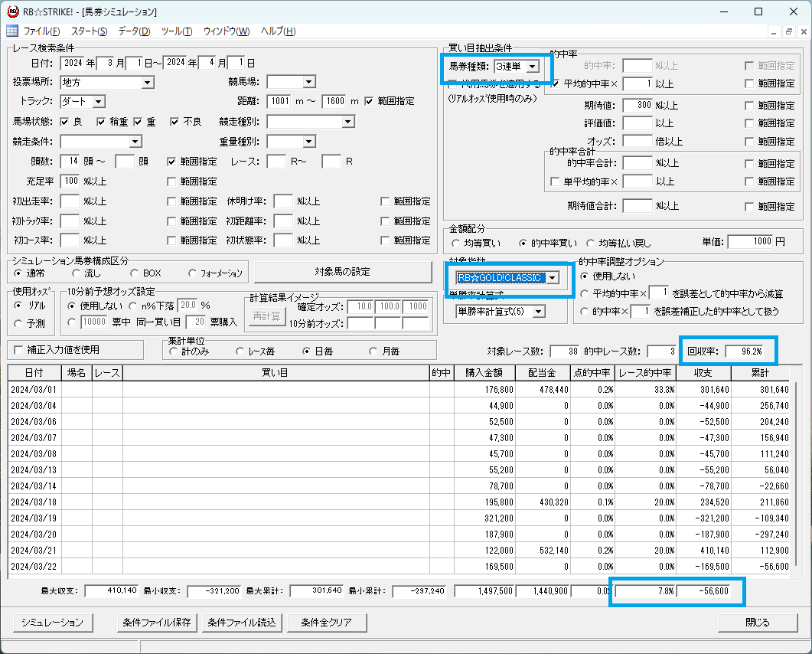812x654 pixels.
Task: Select the 2024/03/21 result row
Action: click(399, 550)
